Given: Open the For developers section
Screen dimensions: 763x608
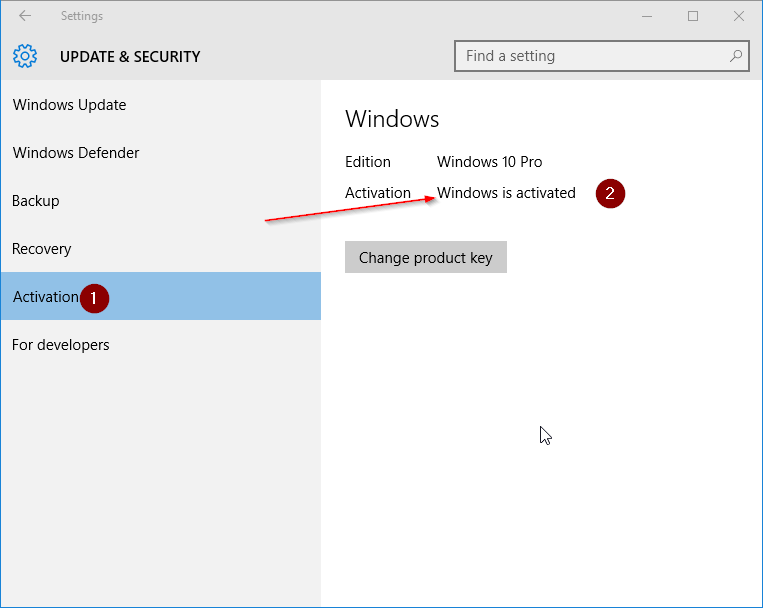Looking at the screenshot, I should [x=161, y=344].
